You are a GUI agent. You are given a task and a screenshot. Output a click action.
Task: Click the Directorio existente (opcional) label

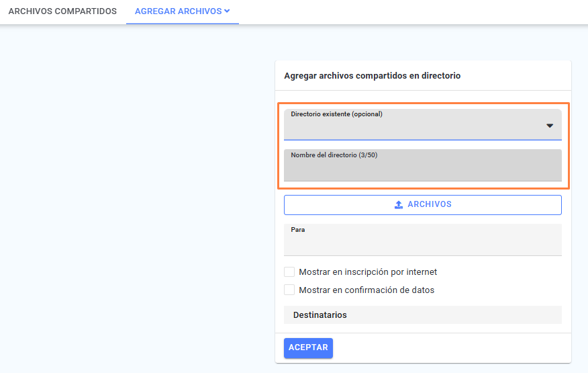click(336, 114)
